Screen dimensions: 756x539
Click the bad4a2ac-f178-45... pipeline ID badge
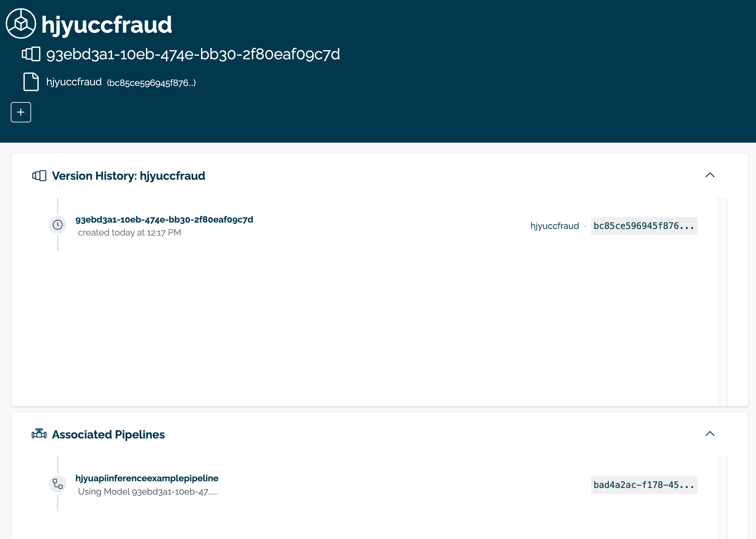click(x=644, y=485)
